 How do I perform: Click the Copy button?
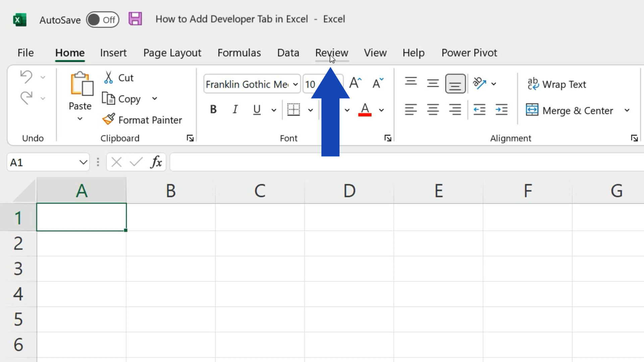121,99
